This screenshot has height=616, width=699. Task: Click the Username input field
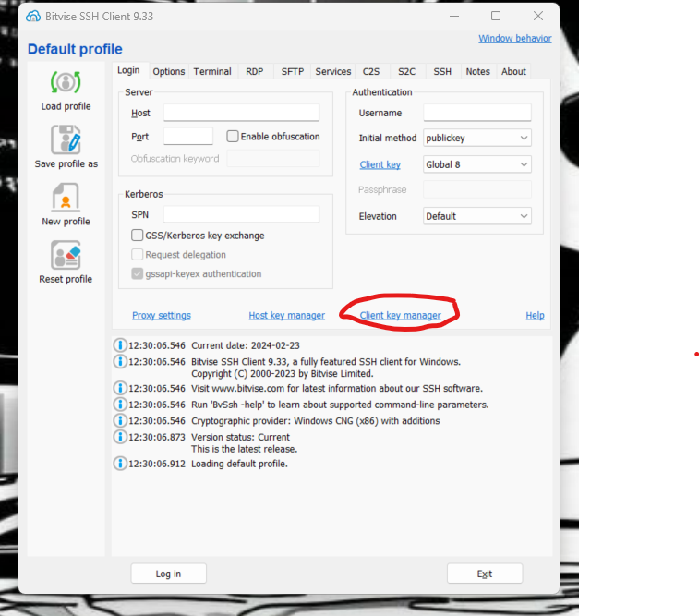(477, 113)
